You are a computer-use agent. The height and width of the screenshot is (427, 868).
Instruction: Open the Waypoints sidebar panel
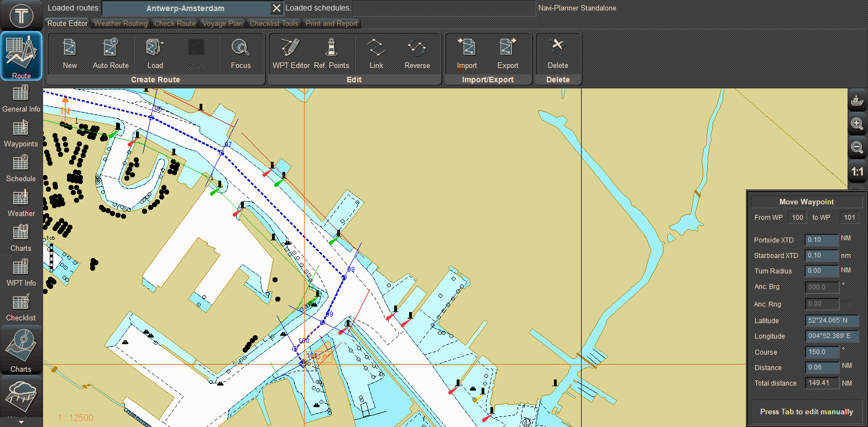tap(21, 134)
